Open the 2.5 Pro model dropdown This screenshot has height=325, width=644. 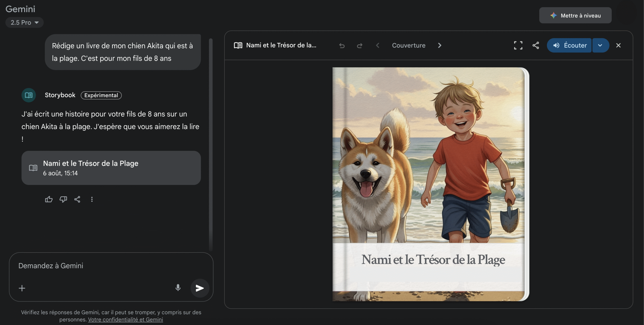pos(24,23)
